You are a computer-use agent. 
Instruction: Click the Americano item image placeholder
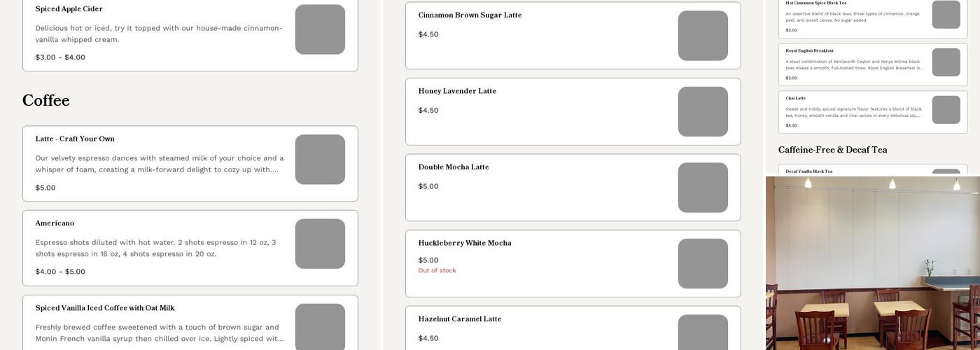320,244
